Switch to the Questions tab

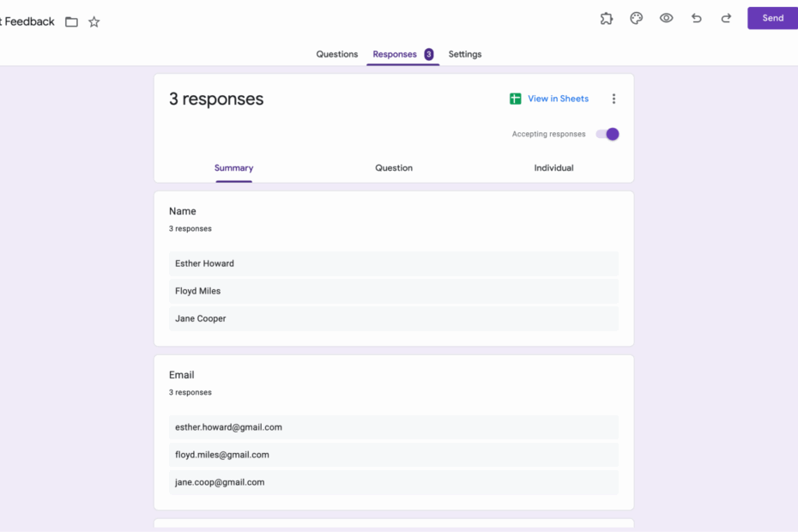336,54
